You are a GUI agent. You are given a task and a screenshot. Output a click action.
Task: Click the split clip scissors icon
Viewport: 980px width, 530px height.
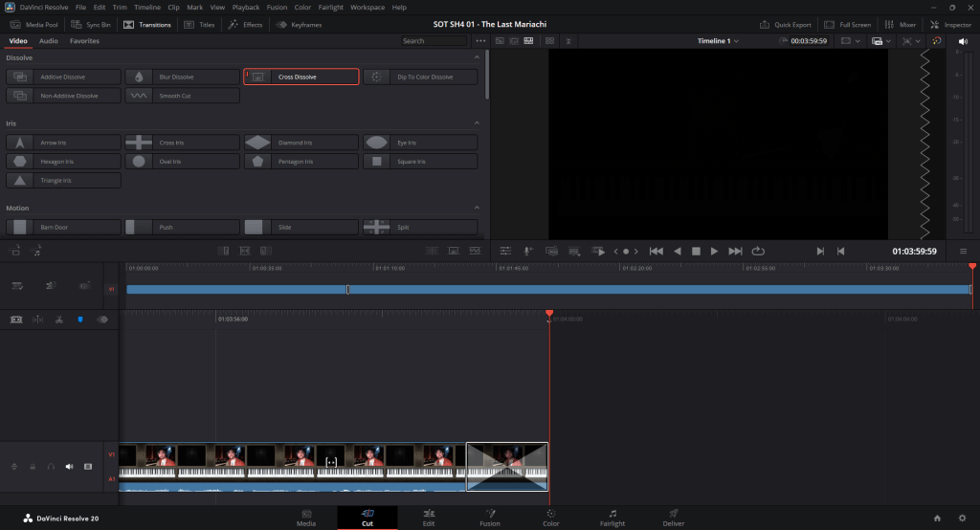(x=59, y=320)
